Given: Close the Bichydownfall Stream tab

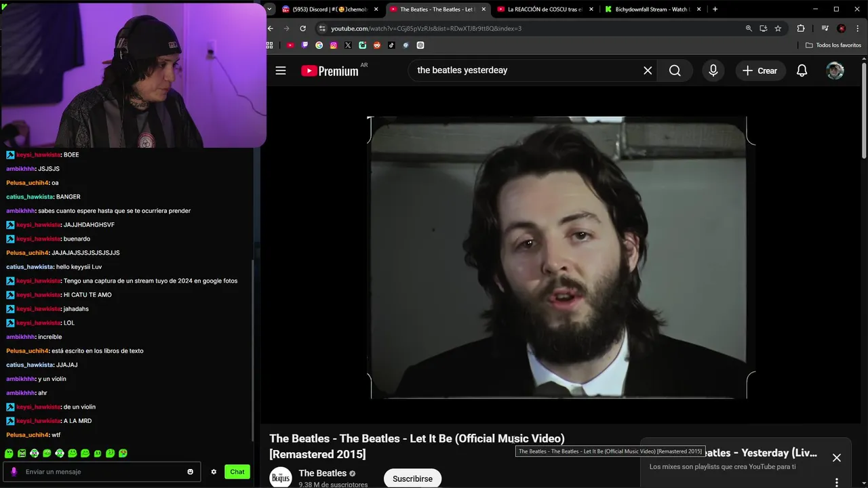Looking at the screenshot, I should pyautogui.click(x=700, y=9).
